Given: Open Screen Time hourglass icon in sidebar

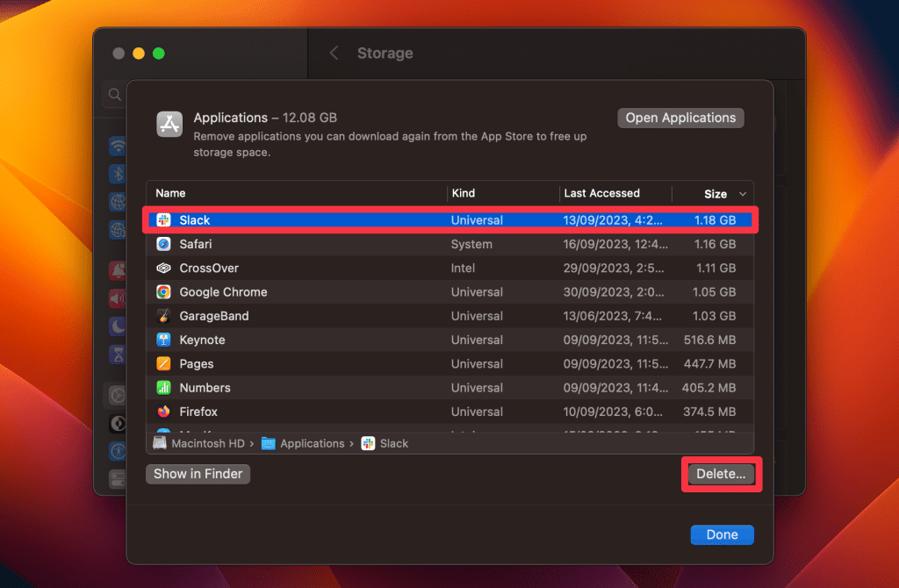Looking at the screenshot, I should click(118, 355).
